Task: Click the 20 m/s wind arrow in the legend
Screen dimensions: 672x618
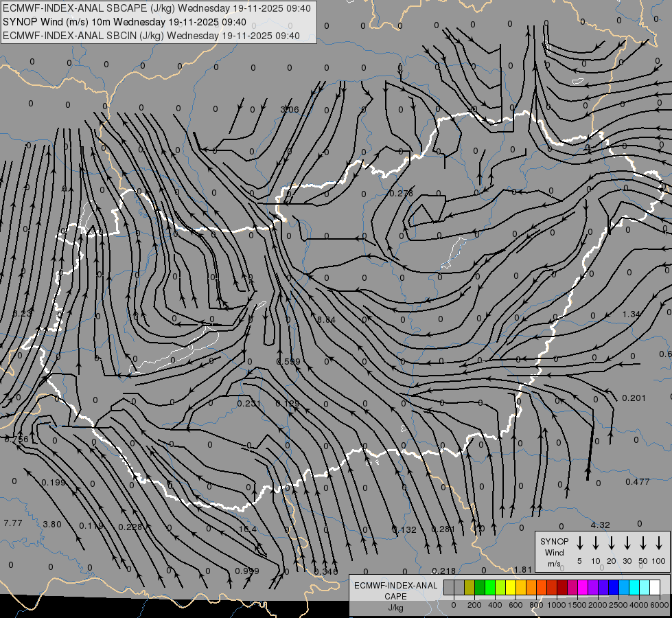Action: tap(612, 543)
